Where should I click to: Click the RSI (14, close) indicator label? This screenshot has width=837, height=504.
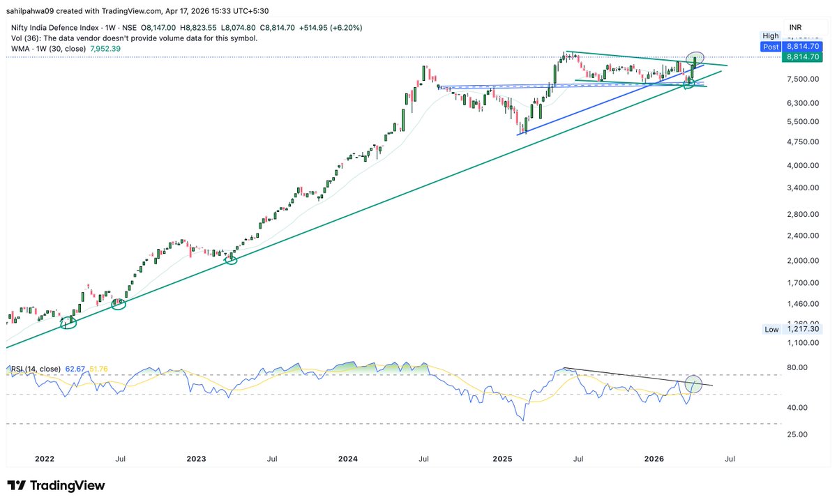tap(35, 369)
